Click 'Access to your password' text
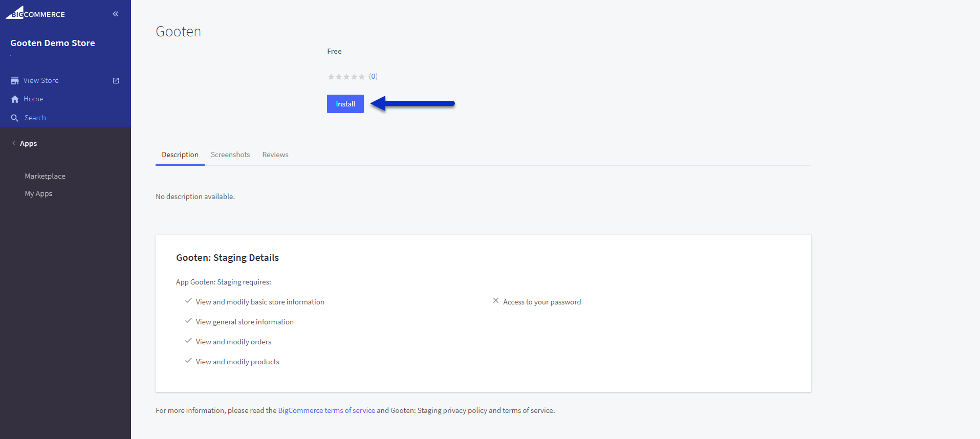The image size is (980, 439). click(x=542, y=302)
